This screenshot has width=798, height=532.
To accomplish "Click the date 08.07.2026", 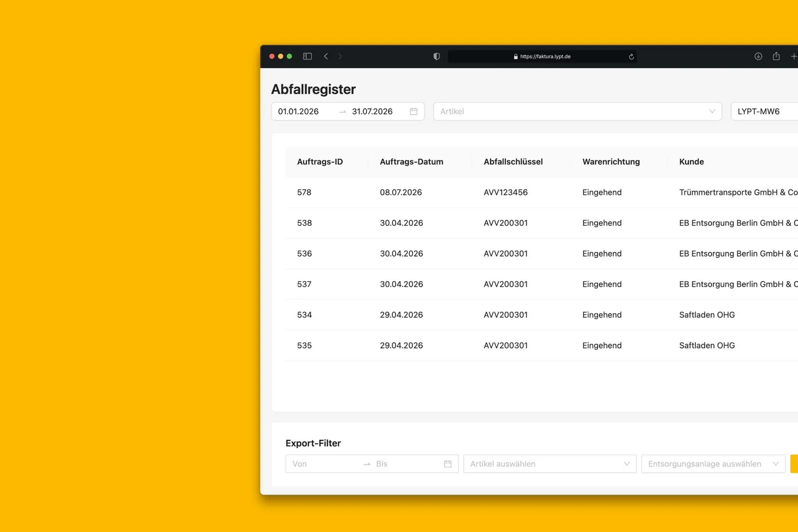I will pyautogui.click(x=400, y=192).
